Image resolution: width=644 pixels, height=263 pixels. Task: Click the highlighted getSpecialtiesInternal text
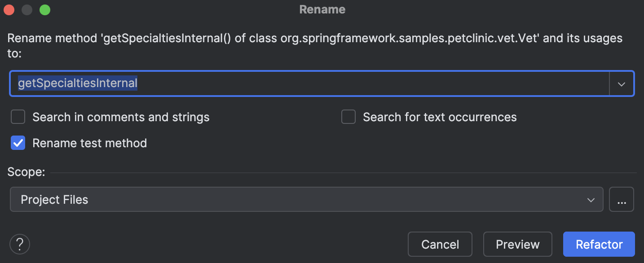[76, 83]
